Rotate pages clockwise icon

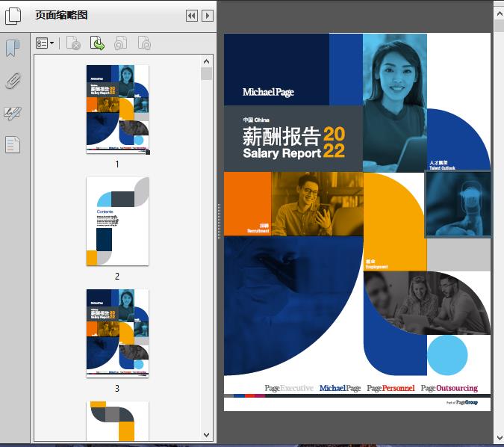[144, 43]
